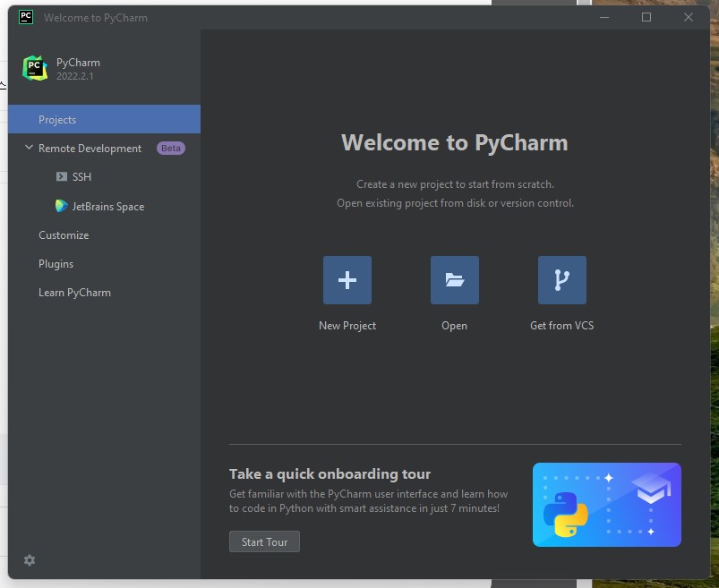Select the Projects tab
The image size is (719, 588).
pos(104,119)
